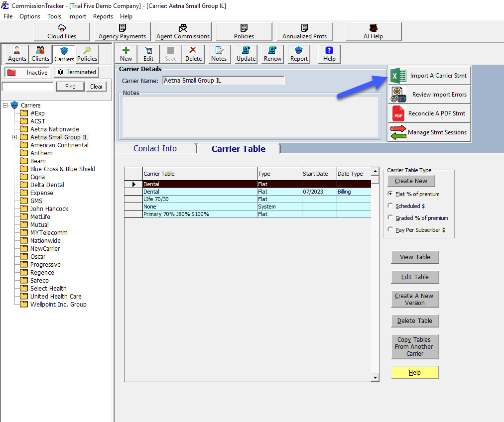Viewport: 504px width, 422px height.
Task: Switch to the Contact Info tab
Action: 155,148
